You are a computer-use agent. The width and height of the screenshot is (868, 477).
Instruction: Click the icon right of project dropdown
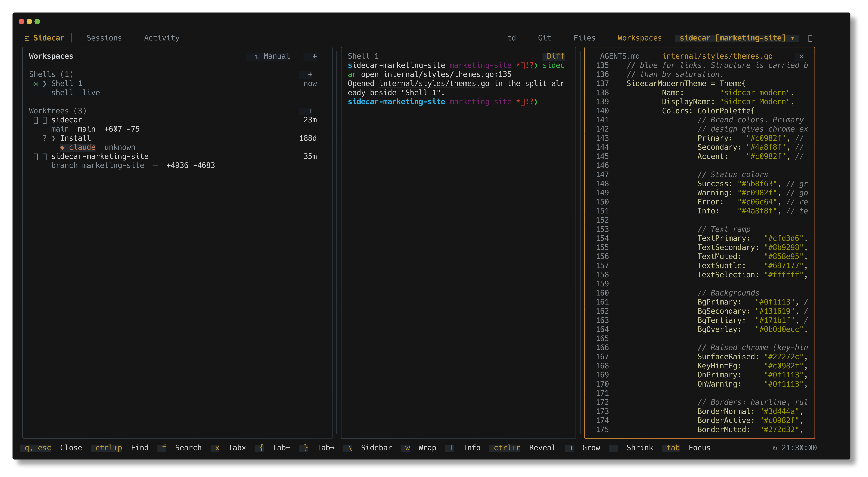point(810,38)
